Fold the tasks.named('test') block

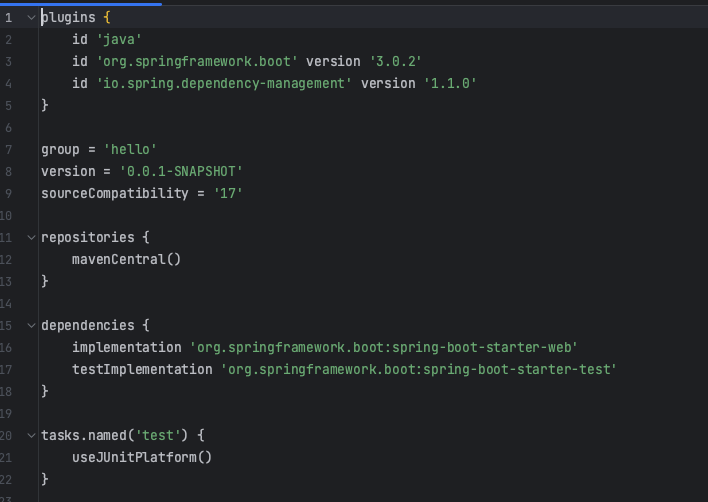[31, 436]
